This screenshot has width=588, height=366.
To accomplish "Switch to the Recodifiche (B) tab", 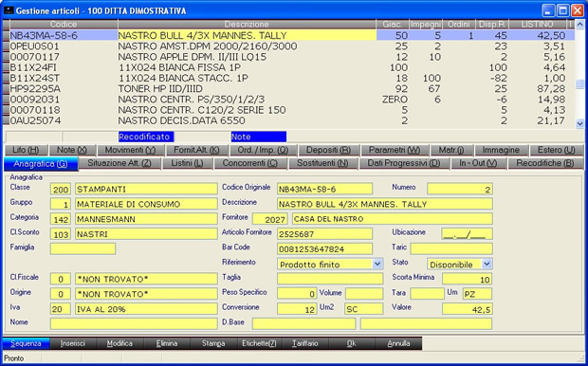I will pos(545,163).
